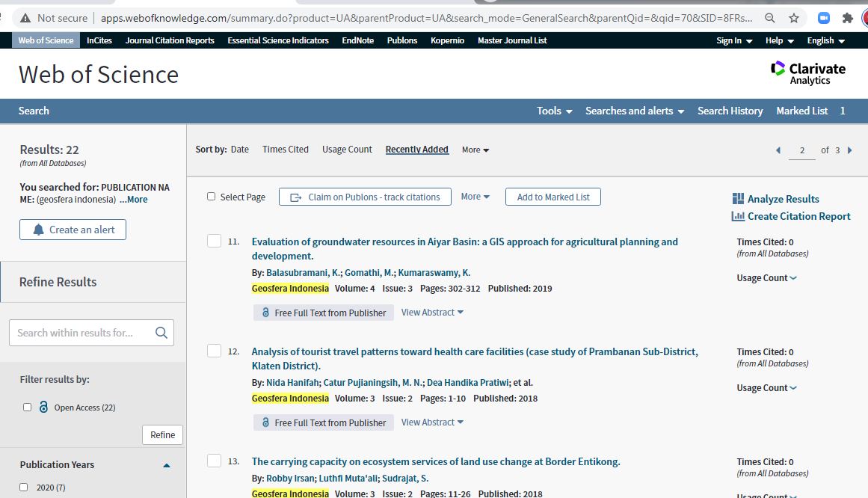Click Free Full Text from Publisher for result 12
The width and height of the screenshot is (868, 498).
coord(323,422)
